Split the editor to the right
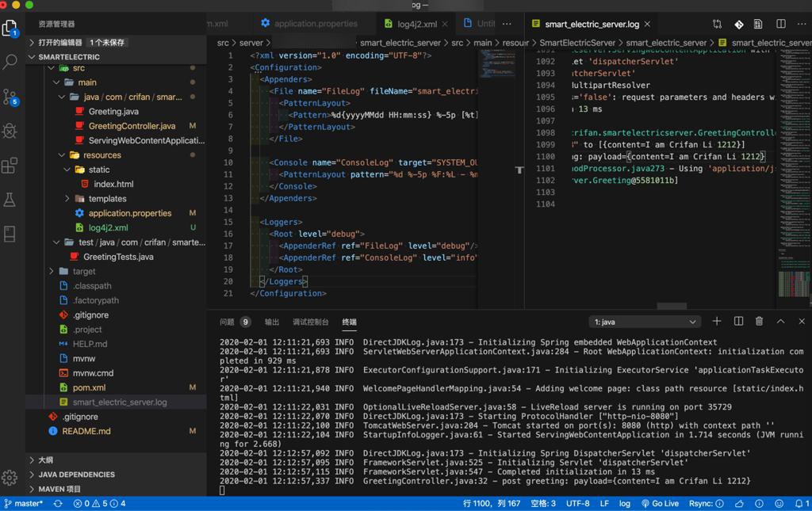This screenshot has height=511, width=812. coord(781,24)
